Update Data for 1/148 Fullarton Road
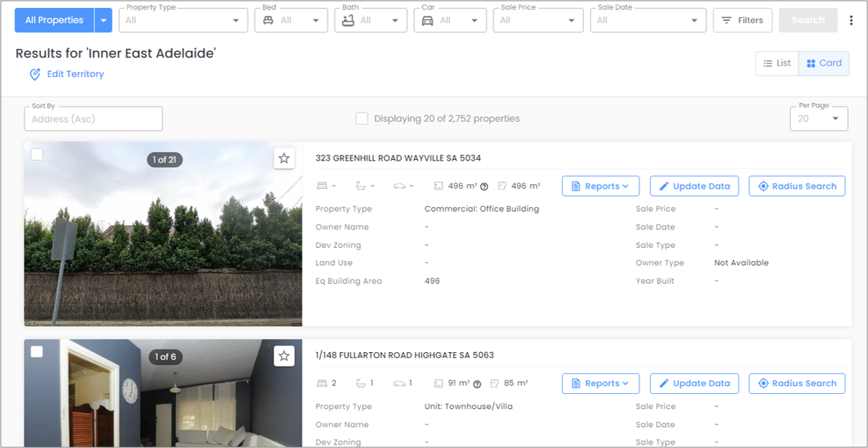The width and height of the screenshot is (868, 448). click(x=694, y=383)
